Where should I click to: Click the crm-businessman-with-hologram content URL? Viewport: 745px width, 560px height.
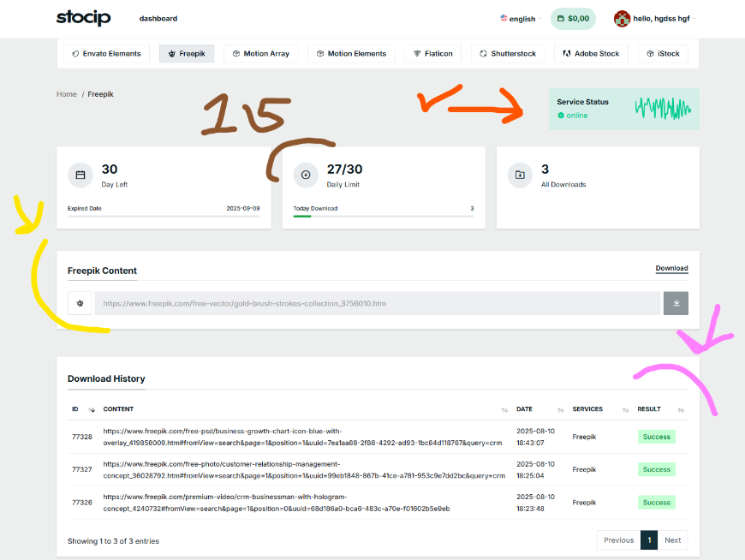click(277, 503)
